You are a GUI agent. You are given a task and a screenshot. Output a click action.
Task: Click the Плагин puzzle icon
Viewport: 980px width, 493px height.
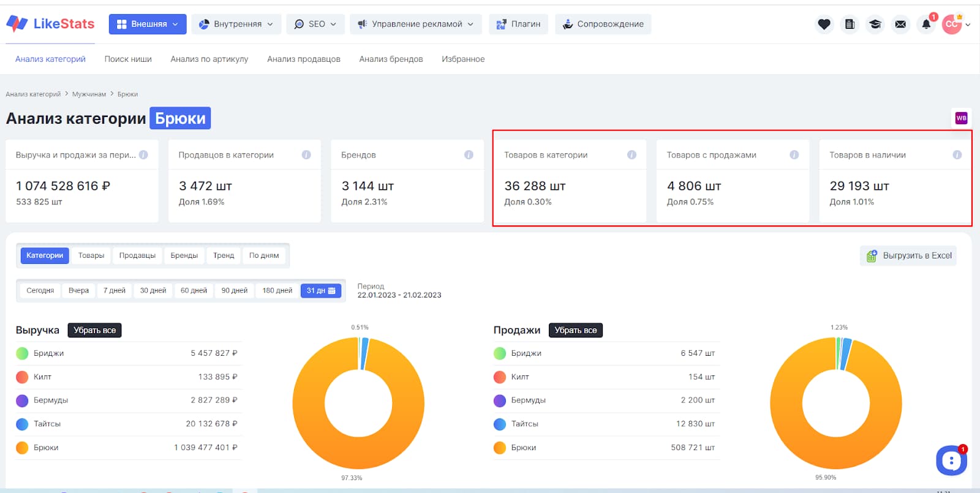(x=501, y=24)
